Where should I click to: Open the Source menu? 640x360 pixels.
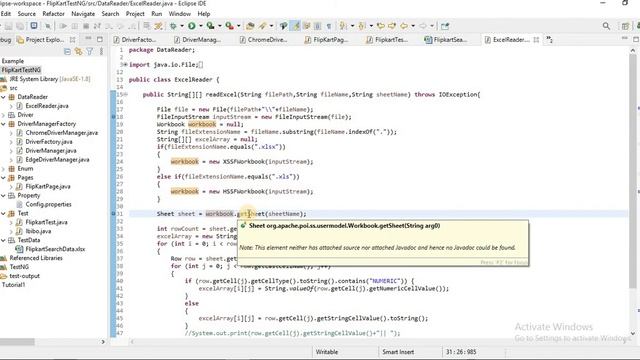[x=27, y=13]
